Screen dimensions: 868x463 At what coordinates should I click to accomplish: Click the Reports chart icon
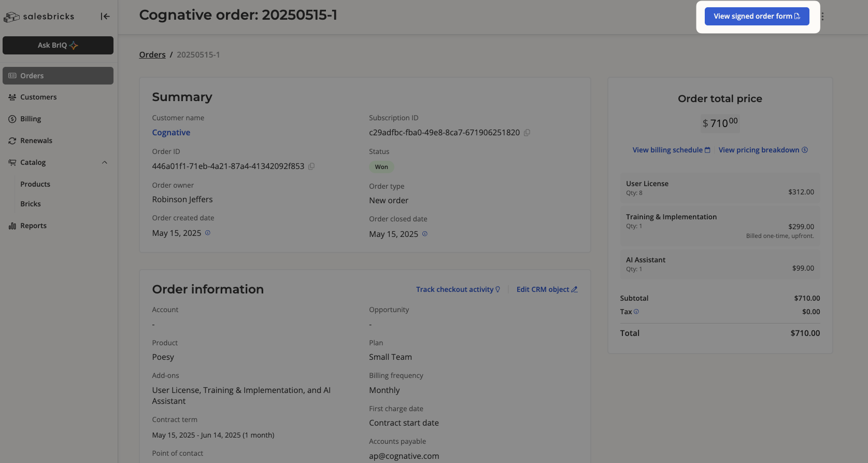12,226
